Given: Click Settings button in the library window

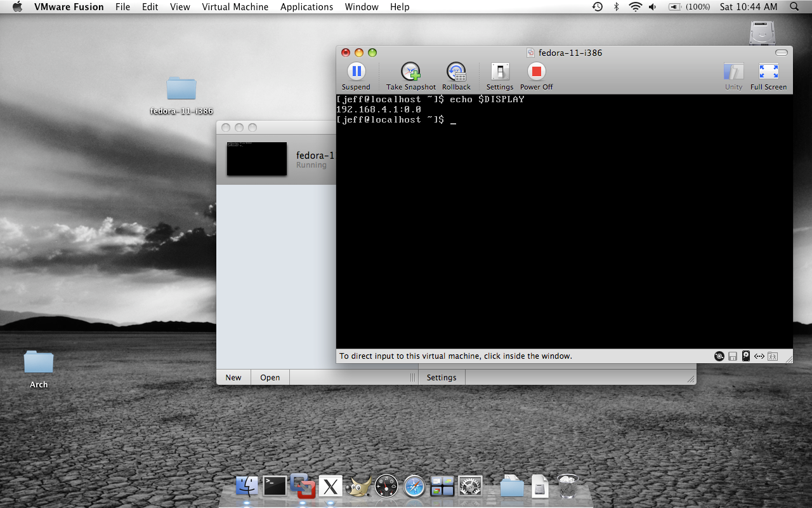Looking at the screenshot, I should point(442,377).
